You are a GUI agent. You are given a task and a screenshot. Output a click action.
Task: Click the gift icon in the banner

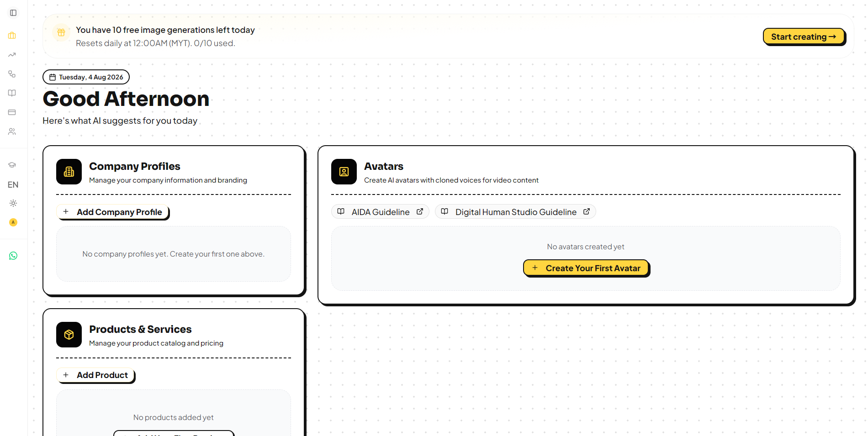pos(61,32)
